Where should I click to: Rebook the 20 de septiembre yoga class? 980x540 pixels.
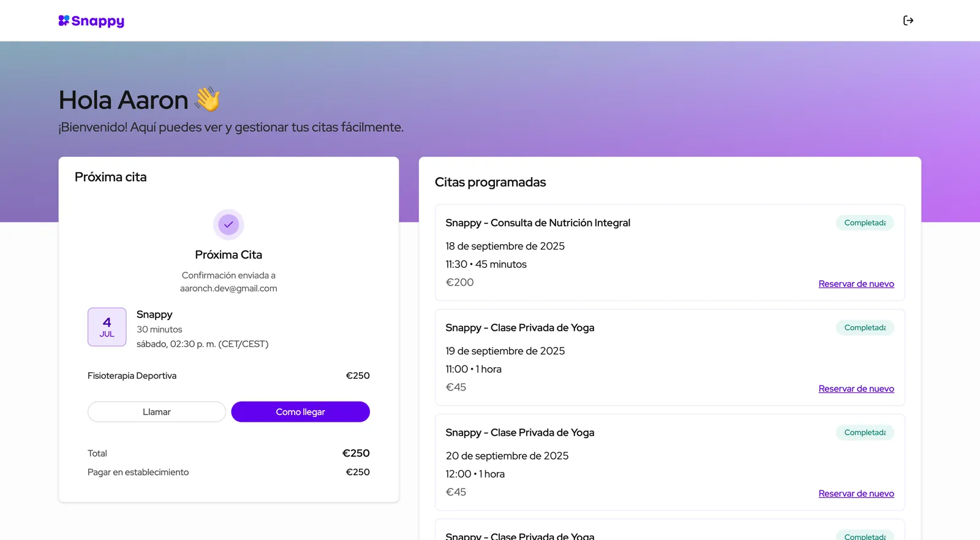tap(856, 493)
